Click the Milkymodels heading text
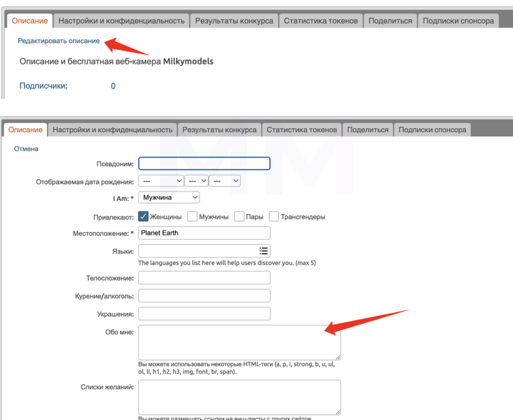The height and width of the screenshot is (420, 513). (x=188, y=61)
